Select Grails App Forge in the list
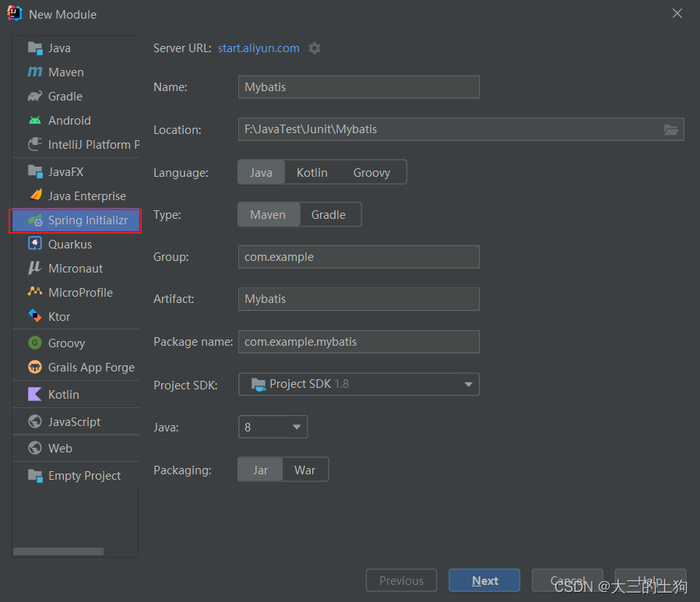 (x=76, y=367)
